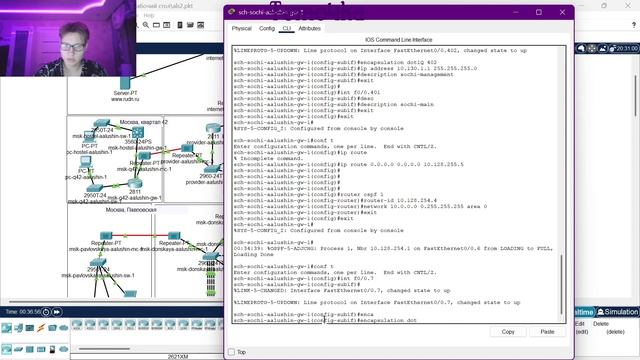Select the End Devices category icon
Screen dimensions: 640x360
point(18,327)
